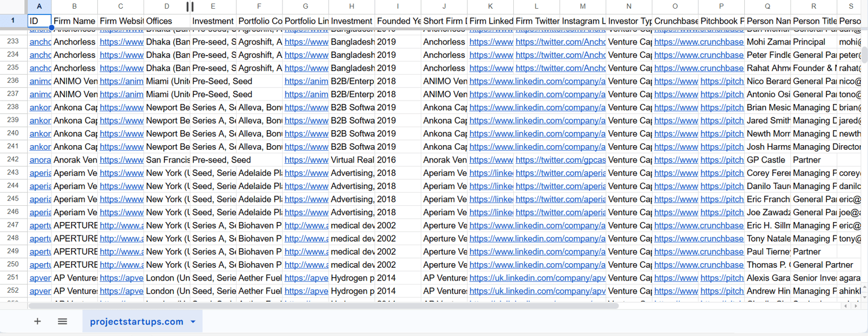Select the Founded Year header cell
Screen dimensions: 868x336
[x=398, y=21]
